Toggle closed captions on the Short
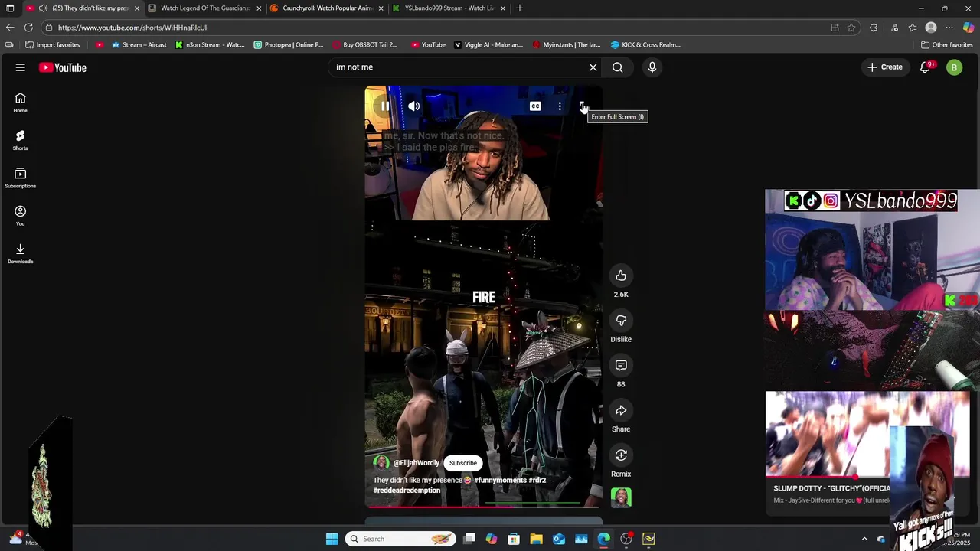Screen dimensions: 980x551 point(535,106)
